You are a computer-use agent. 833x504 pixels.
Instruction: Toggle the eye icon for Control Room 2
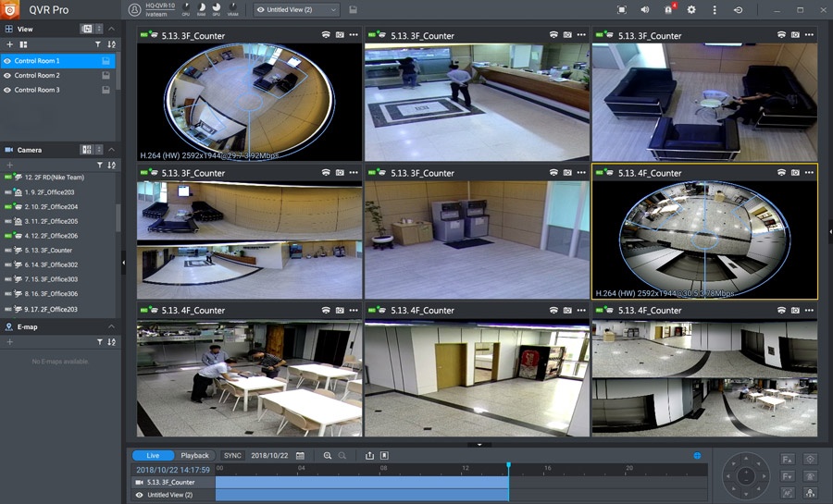[7, 76]
